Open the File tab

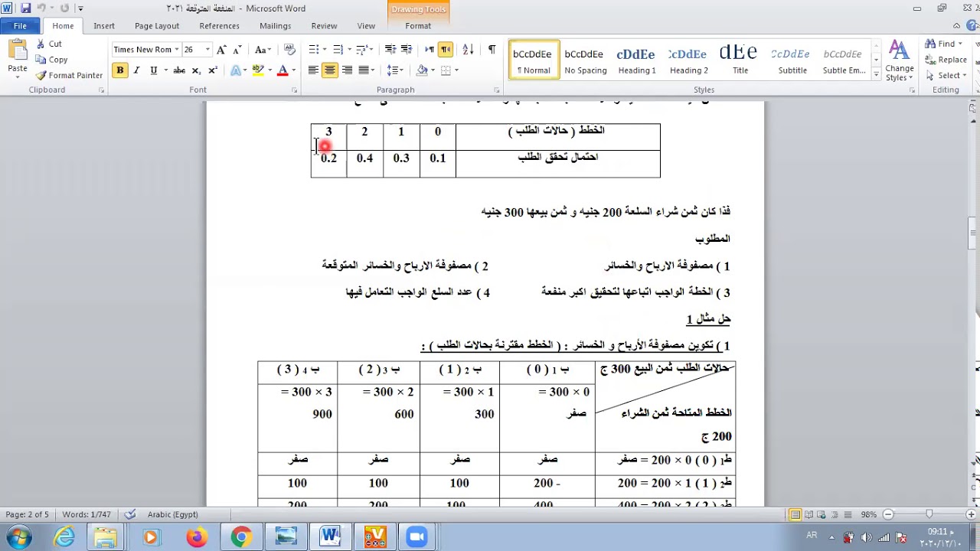20,26
